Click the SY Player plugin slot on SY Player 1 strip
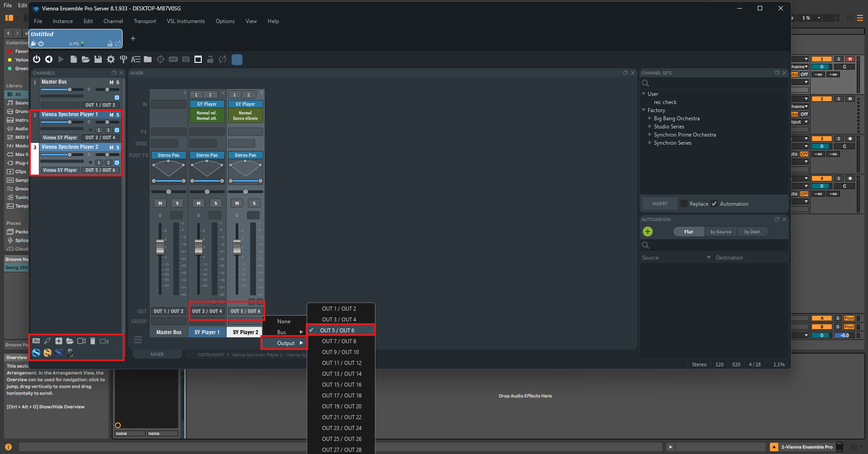 [207, 104]
